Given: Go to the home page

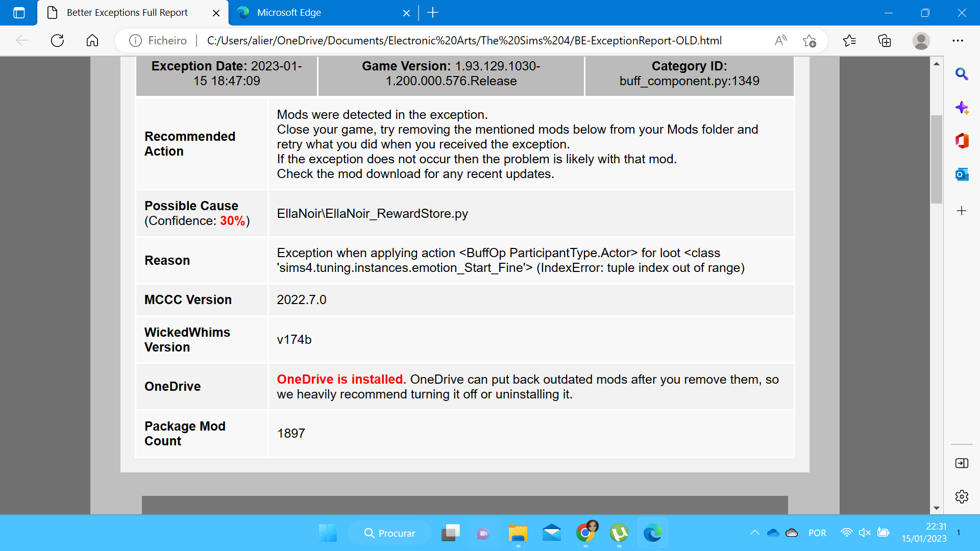Looking at the screenshot, I should click(x=92, y=40).
